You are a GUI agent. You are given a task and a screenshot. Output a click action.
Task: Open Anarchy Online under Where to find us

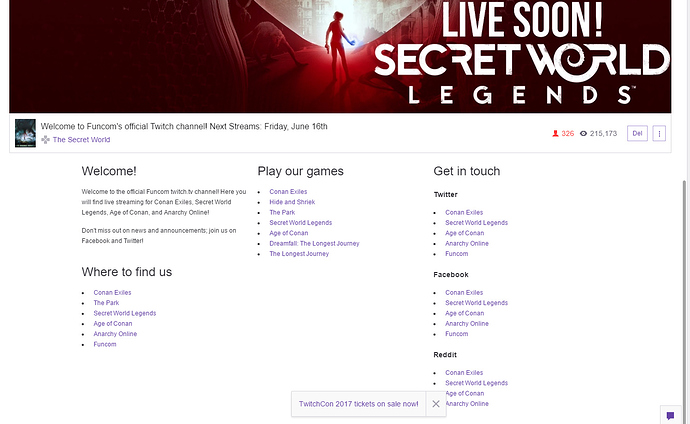coord(115,334)
